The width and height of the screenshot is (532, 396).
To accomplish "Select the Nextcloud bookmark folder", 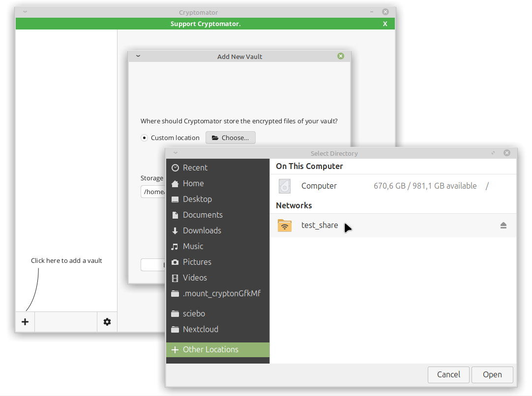I will [x=218, y=329].
